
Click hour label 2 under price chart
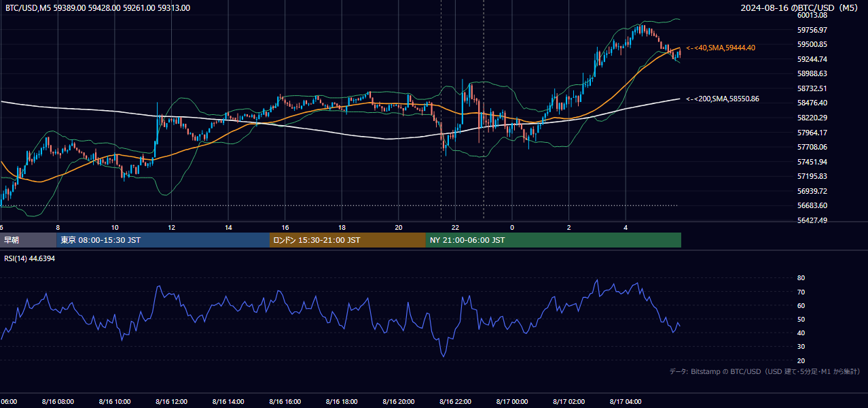(569, 227)
